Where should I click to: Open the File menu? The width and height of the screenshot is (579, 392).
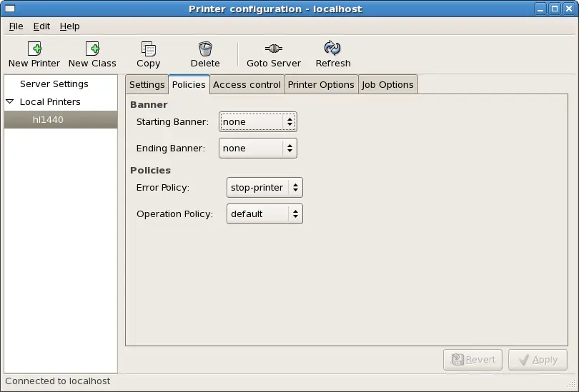coord(16,26)
